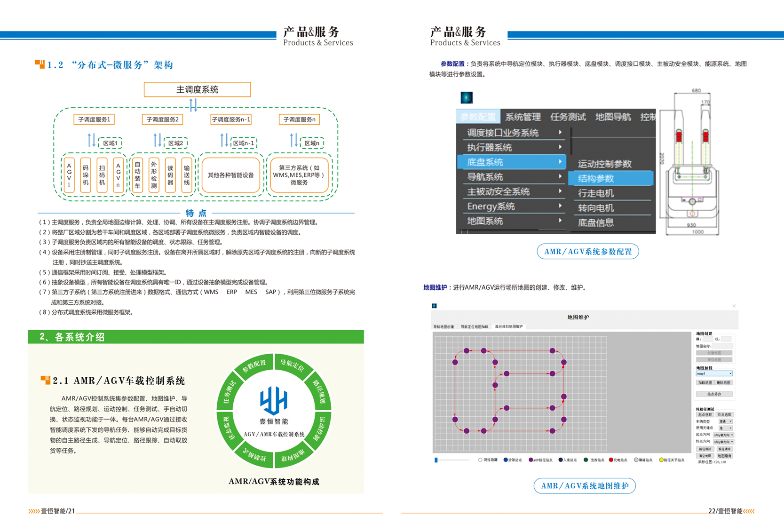Click the 加载地图 button
This screenshot has height=532, width=784.
[x=705, y=383]
